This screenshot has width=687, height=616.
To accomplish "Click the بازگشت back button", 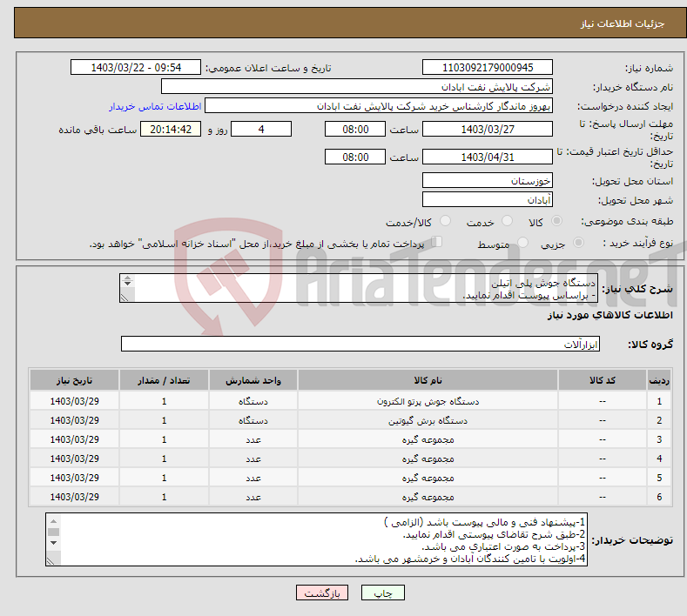I will tap(322, 593).
